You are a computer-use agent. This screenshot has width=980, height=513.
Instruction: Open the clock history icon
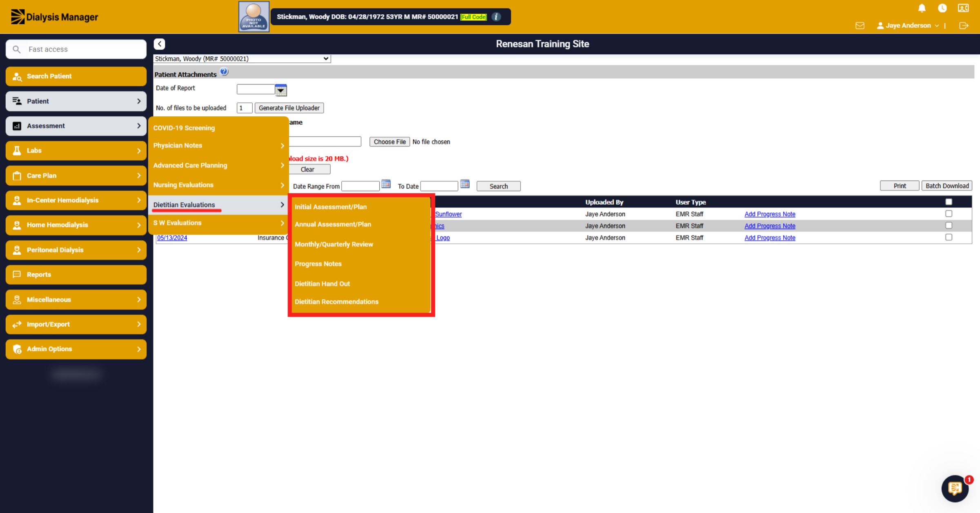pos(942,8)
